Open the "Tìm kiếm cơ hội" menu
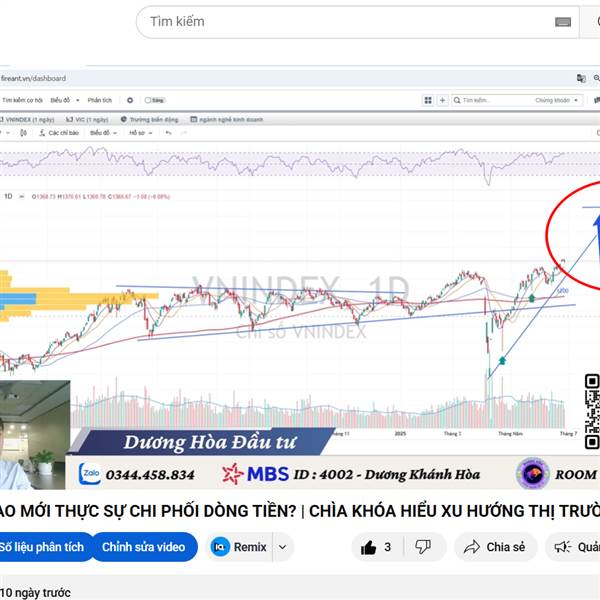600x600 pixels. point(22,100)
